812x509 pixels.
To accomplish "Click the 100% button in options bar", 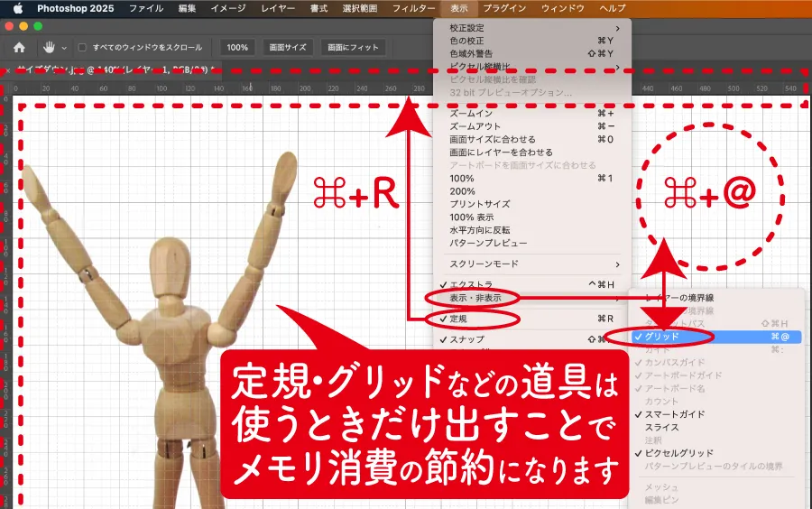I will coord(237,47).
